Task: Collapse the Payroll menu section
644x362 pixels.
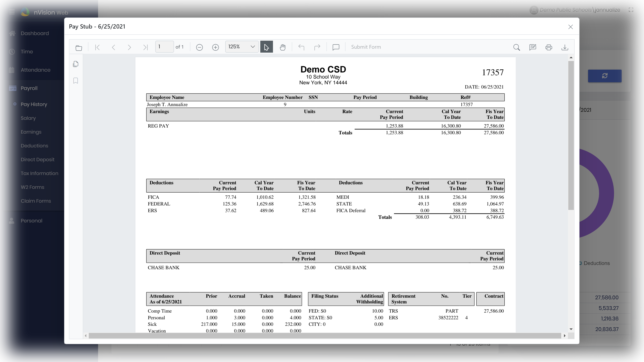Action: click(x=29, y=88)
